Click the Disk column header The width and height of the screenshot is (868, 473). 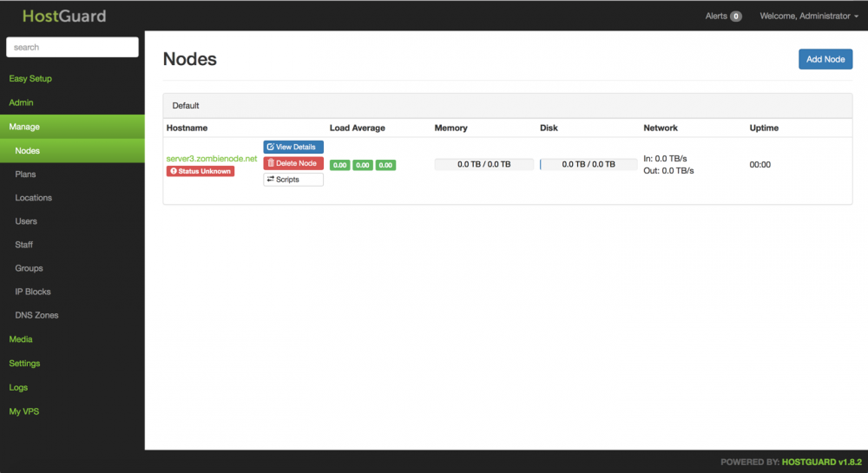[549, 128]
